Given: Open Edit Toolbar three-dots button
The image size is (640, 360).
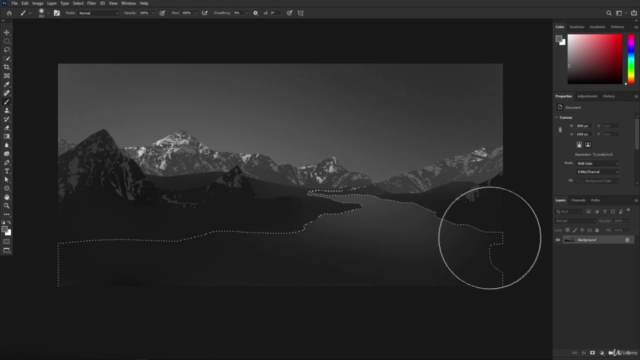Looking at the screenshot, I should pyautogui.click(x=7, y=214).
